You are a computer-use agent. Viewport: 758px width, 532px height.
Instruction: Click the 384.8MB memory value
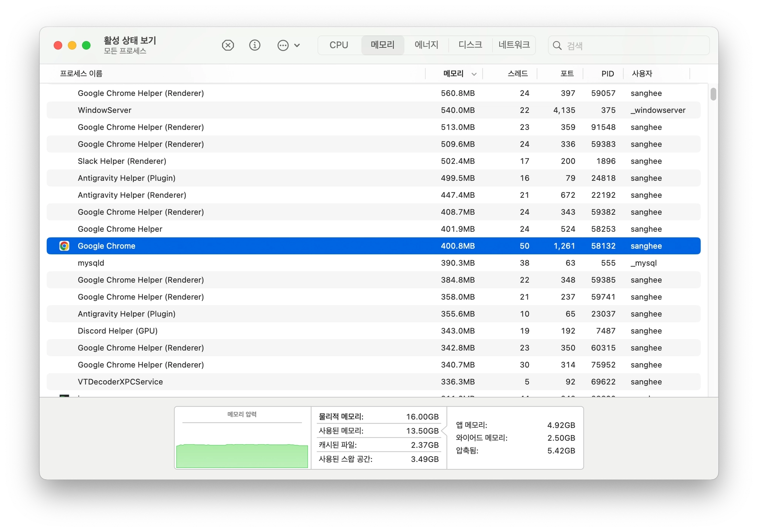coord(458,280)
